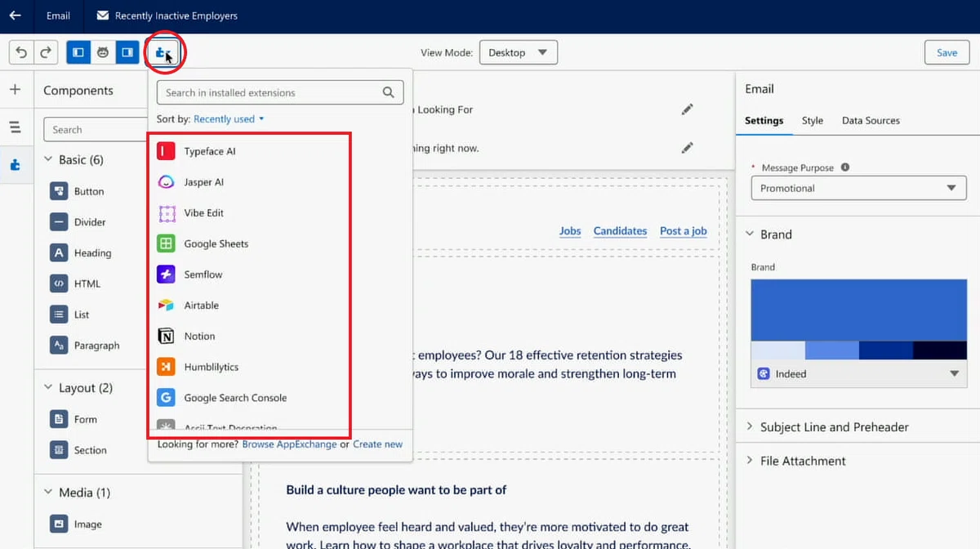The height and width of the screenshot is (549, 980).
Task: Click the Create new link
Action: [x=377, y=444]
